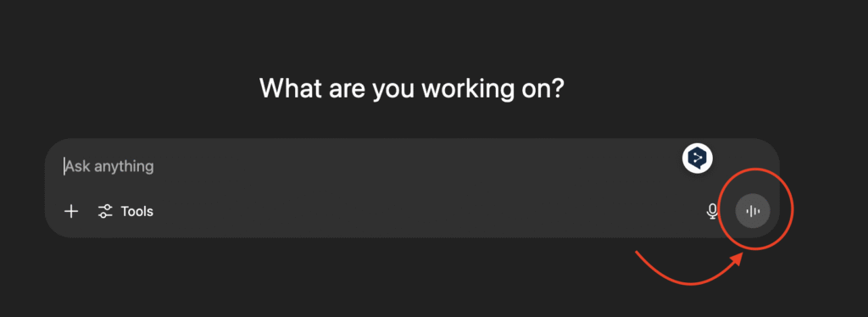868x317 pixels.
Task: Place the caret before Ask anything
Action: pyautogui.click(x=64, y=166)
